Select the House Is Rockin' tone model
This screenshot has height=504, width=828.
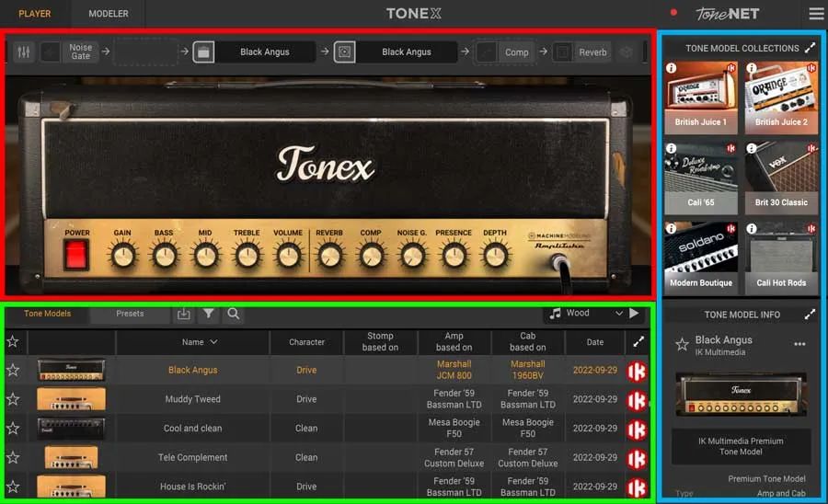[x=193, y=487]
